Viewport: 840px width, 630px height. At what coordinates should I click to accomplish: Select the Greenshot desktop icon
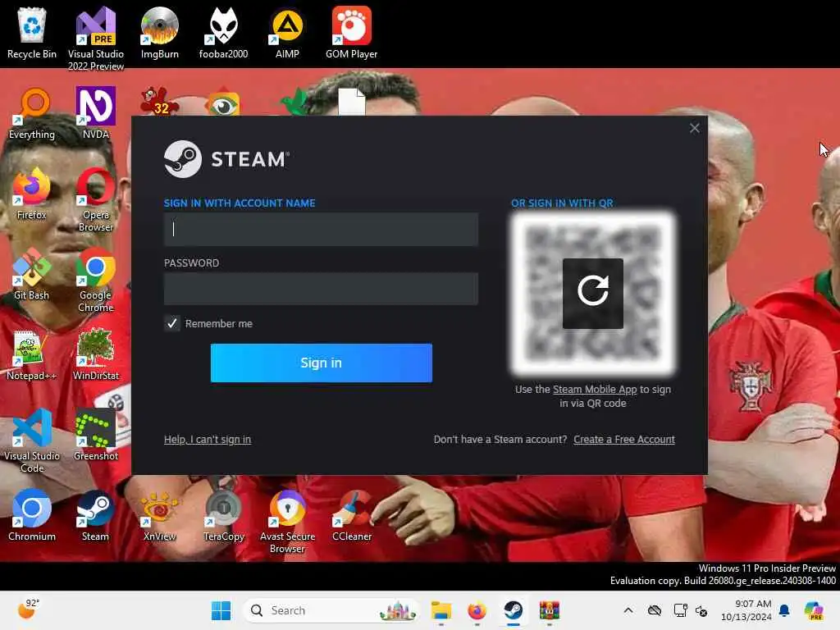click(x=96, y=435)
